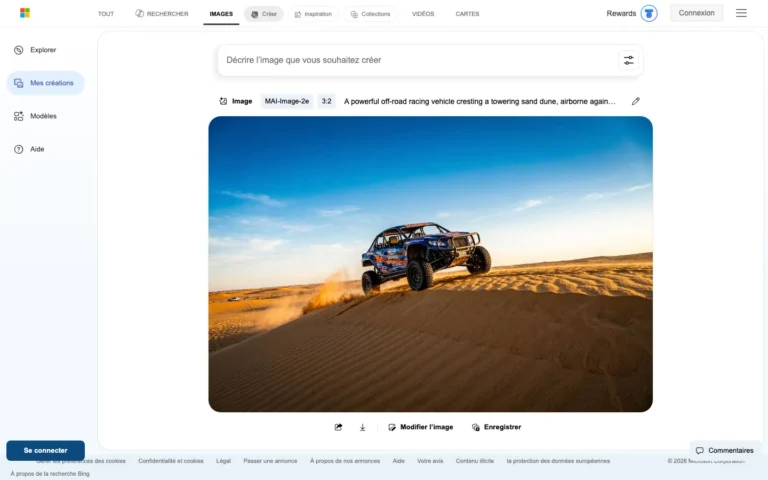Open À propos de nos annonces link

tap(345, 461)
